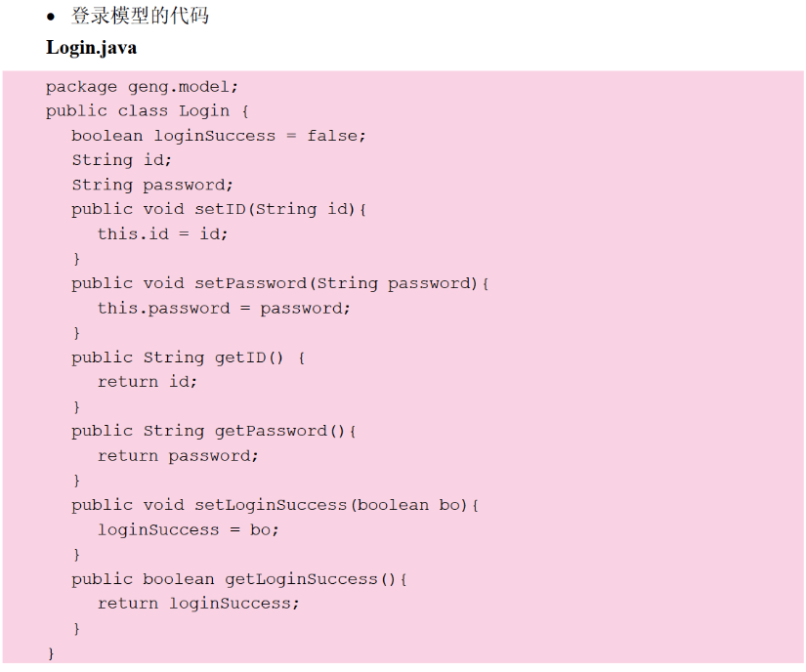Viewport: 806px width, 672px height.
Task: Click the 'this.password = password;' statement
Action: (x=224, y=308)
